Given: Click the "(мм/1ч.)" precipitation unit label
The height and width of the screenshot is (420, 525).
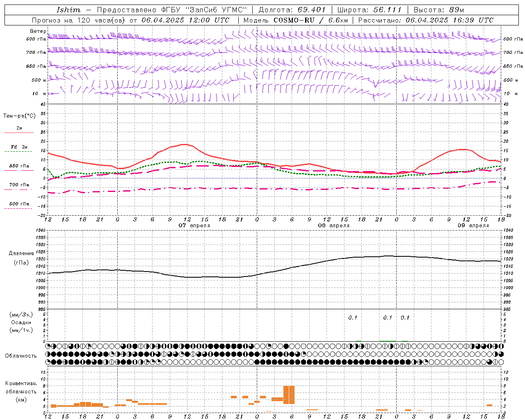Looking at the screenshot, I should point(21,330).
